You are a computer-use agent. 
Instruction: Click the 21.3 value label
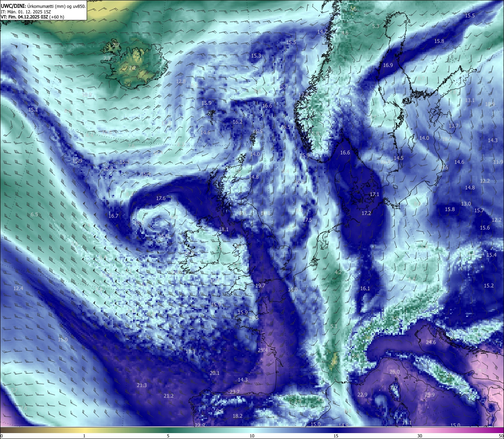point(142,385)
